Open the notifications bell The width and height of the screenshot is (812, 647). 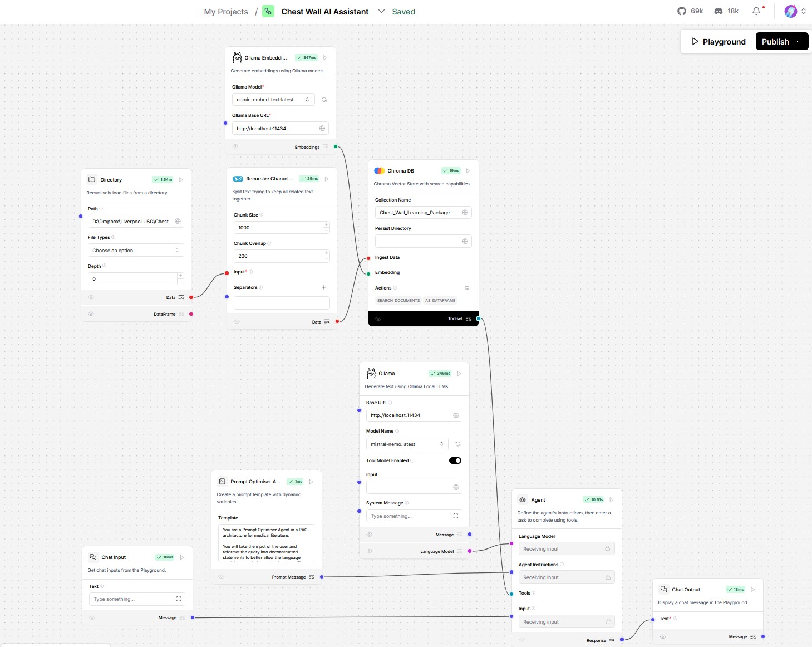click(756, 11)
